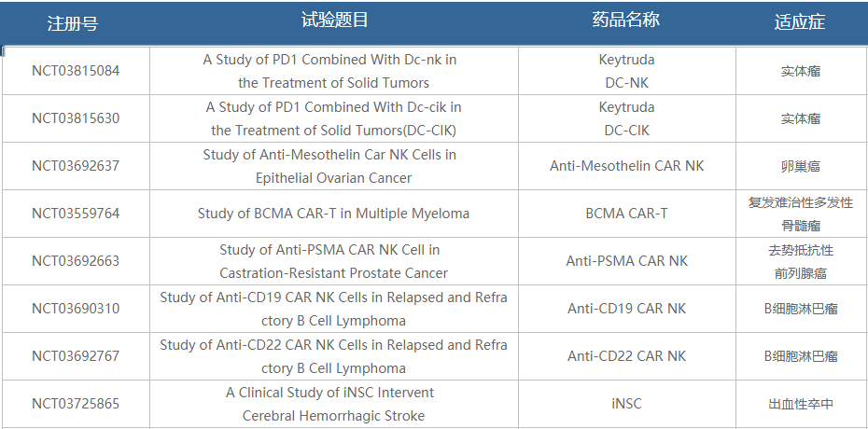868x429 pixels.
Task: Click the Anti-CD19 CAR NK drug name
Action: tap(626, 309)
